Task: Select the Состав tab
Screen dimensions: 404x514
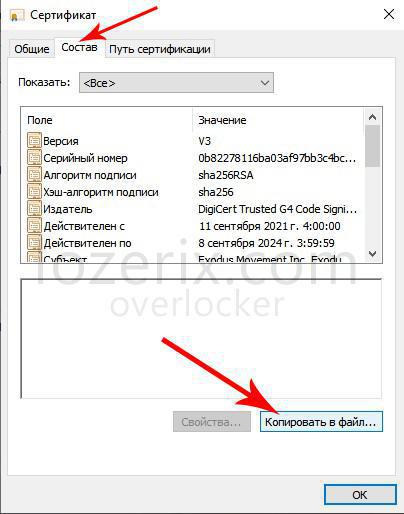Action: [79, 47]
